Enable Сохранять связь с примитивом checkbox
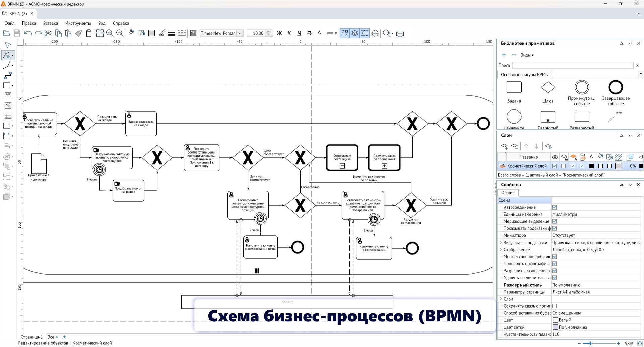Viewport: 644px width, 347px height. 554,306
